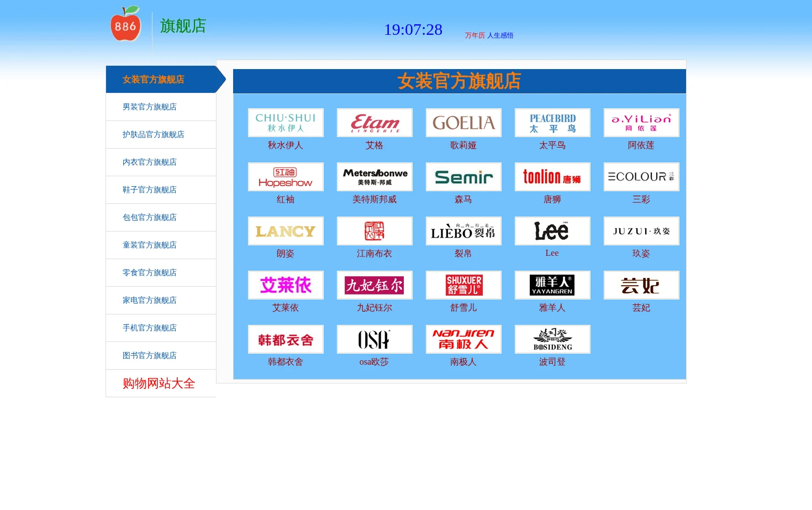Click the YAYANGREN 雅羊人 logo
The width and height of the screenshot is (812, 510).
click(x=552, y=285)
